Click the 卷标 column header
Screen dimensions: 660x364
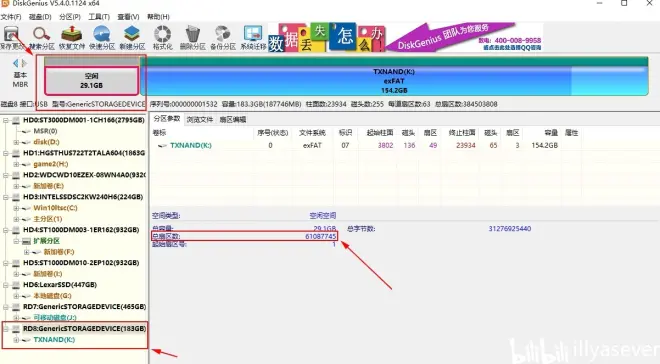coord(160,133)
